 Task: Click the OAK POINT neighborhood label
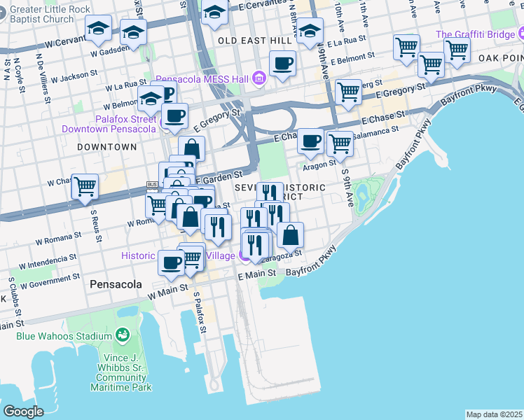501,58
